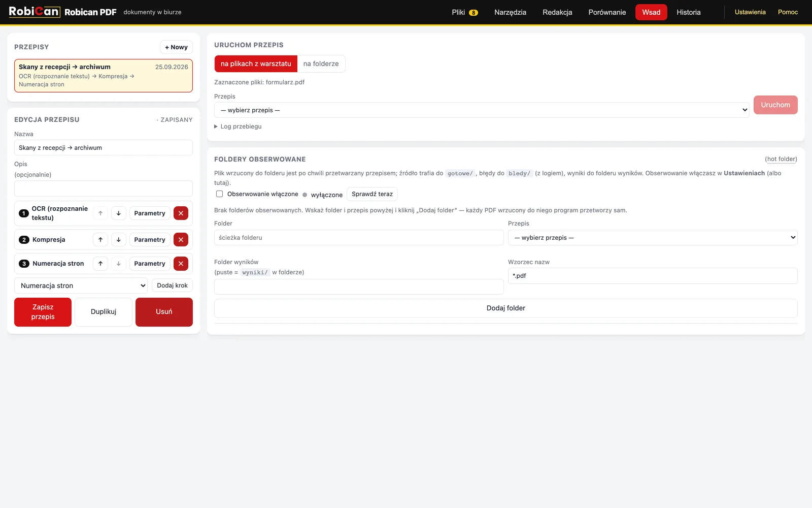Open Parametry for Numeracja stron step

point(150,264)
